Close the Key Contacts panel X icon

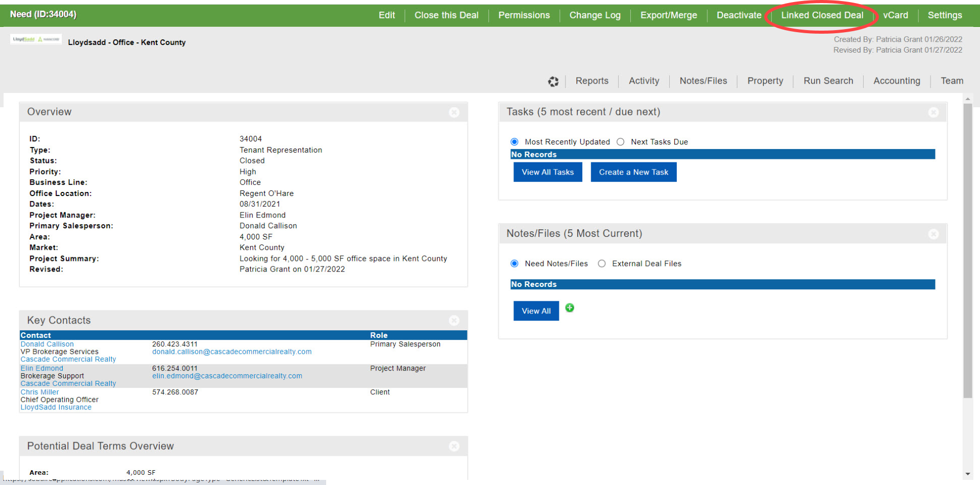pyautogui.click(x=454, y=321)
